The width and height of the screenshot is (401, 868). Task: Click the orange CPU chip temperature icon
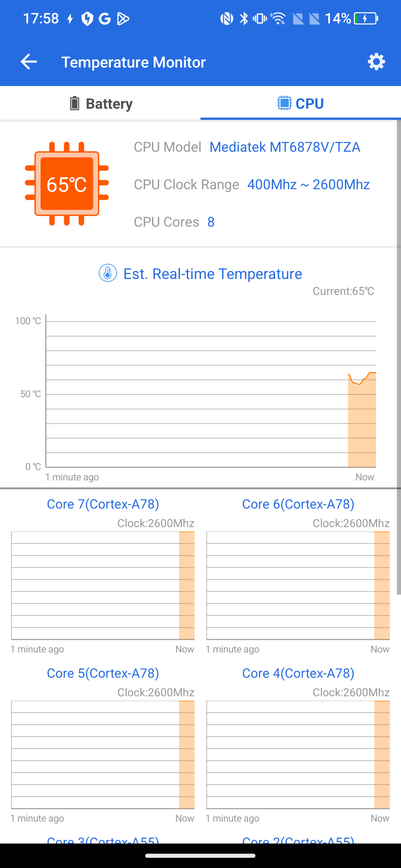click(67, 184)
